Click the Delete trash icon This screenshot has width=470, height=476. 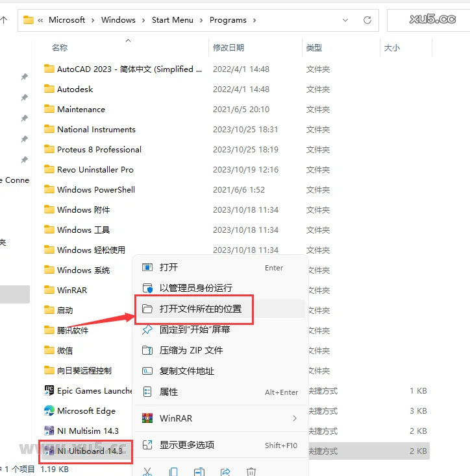pyautogui.click(x=251, y=471)
